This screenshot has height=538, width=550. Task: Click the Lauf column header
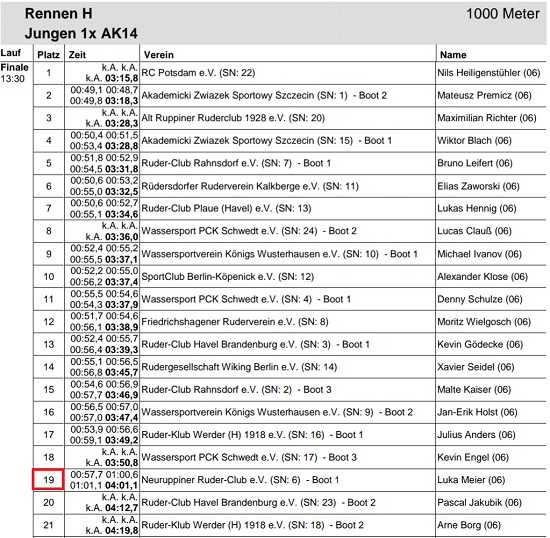(x=11, y=53)
